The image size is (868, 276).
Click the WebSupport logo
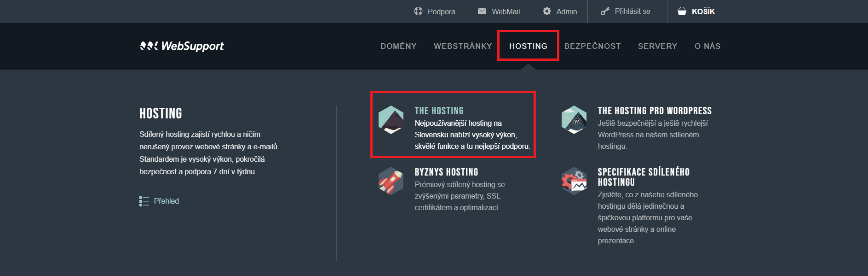click(x=182, y=46)
